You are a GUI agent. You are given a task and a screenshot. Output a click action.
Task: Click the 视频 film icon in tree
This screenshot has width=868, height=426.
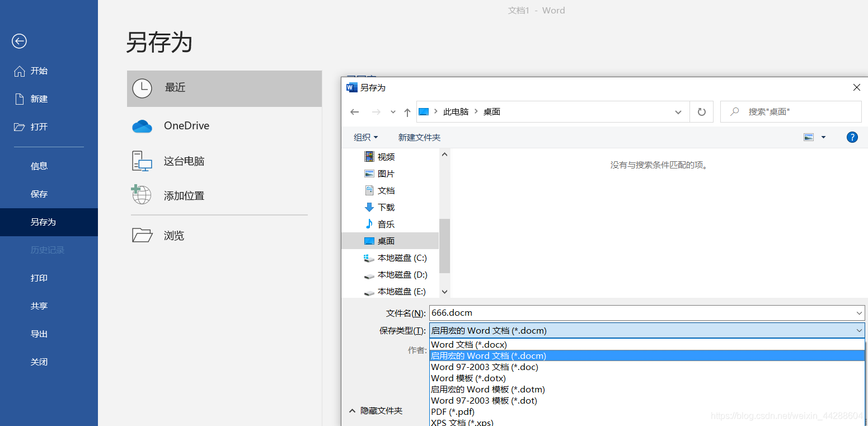click(369, 157)
